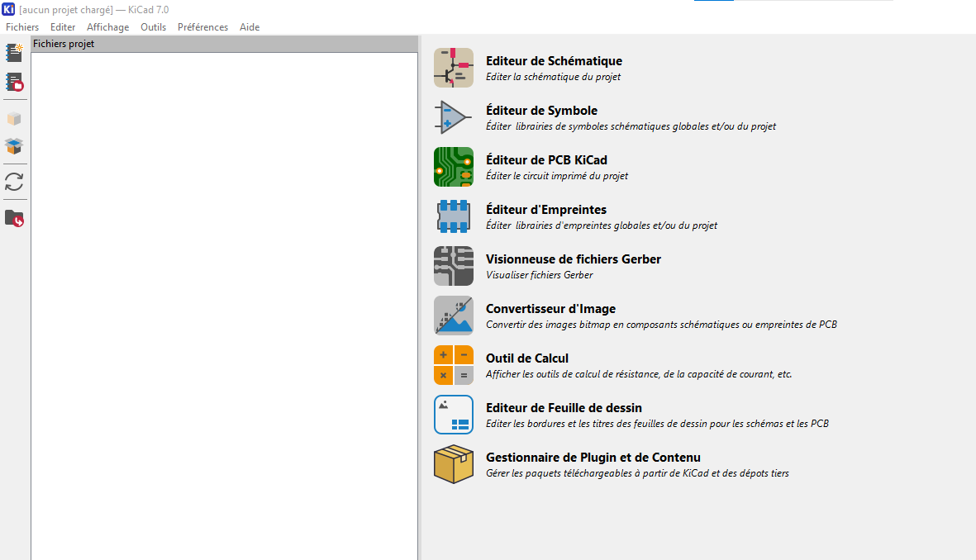Open the Éditeur de Symbole icon

pos(454,117)
